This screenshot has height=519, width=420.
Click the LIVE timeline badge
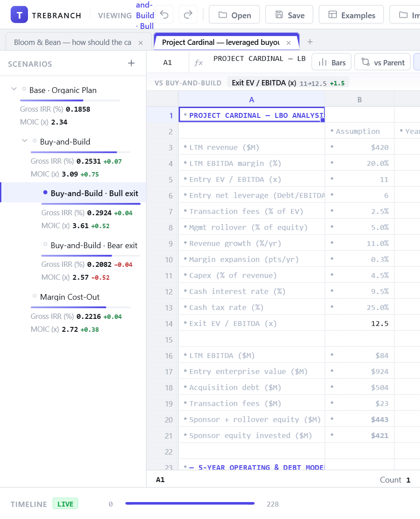click(65, 504)
